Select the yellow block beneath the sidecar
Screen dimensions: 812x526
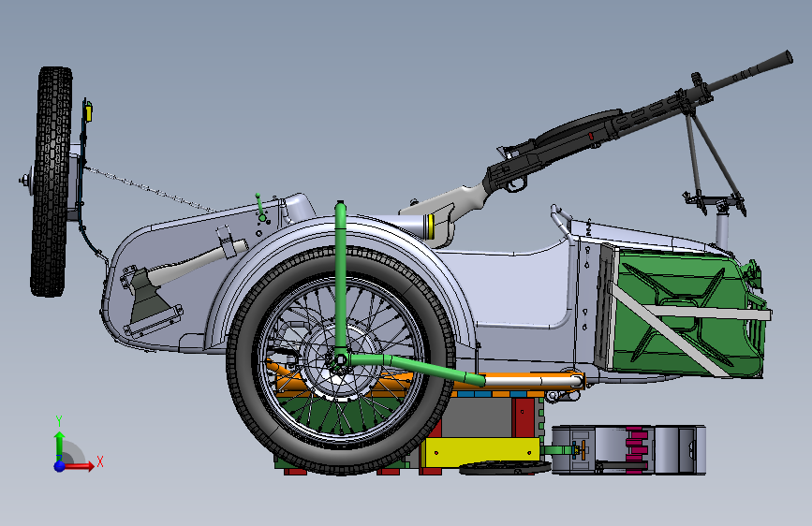tap(480, 451)
